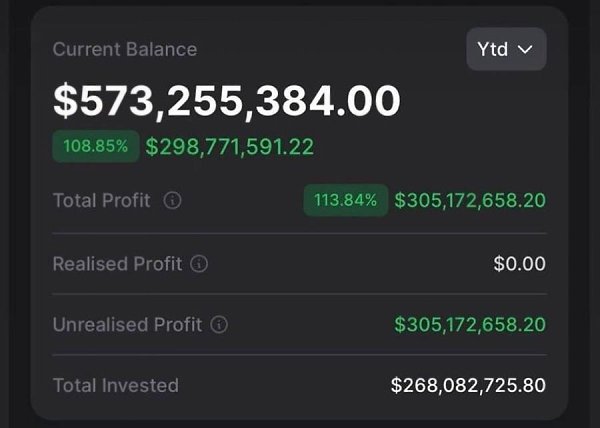
Task: Select the Unrealised Profit label
Action: click(127, 325)
